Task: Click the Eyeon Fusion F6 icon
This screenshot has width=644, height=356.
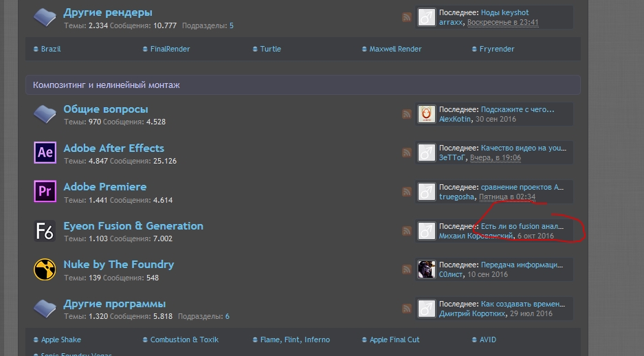Action: [x=45, y=230]
